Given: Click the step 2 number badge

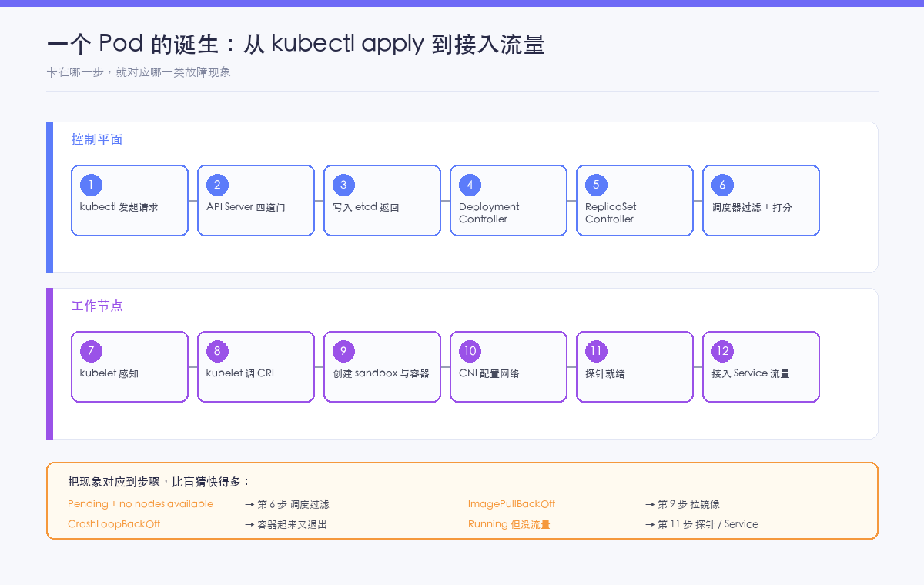Looking at the screenshot, I should 217,185.
